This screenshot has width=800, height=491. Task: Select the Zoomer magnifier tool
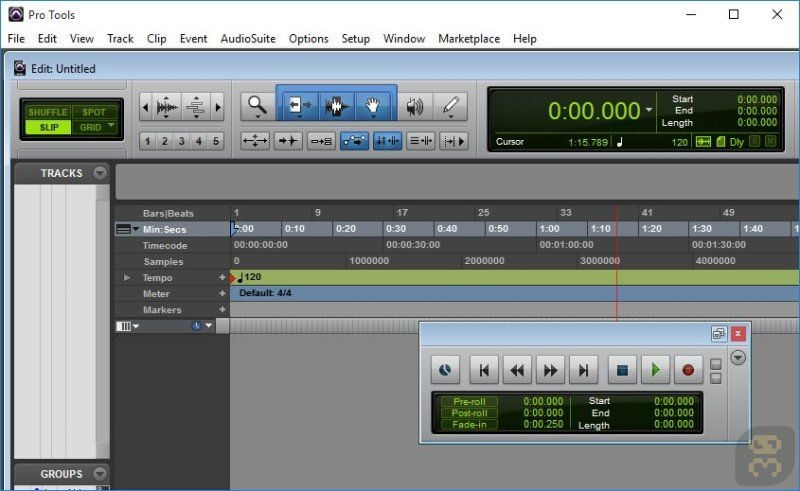[257, 106]
